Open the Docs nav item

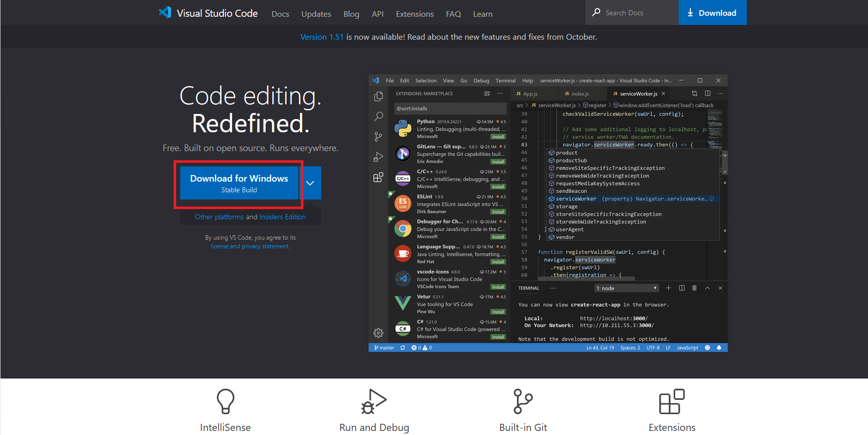pyautogui.click(x=281, y=14)
